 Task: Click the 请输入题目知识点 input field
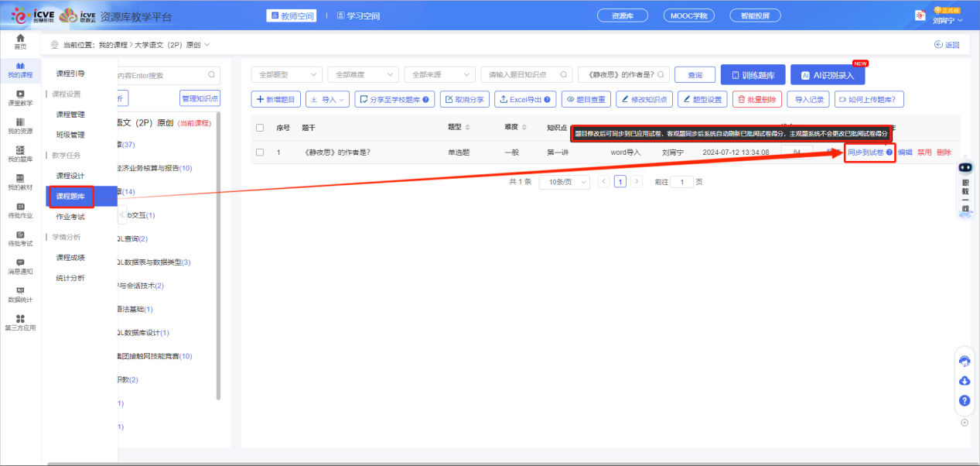(x=526, y=75)
